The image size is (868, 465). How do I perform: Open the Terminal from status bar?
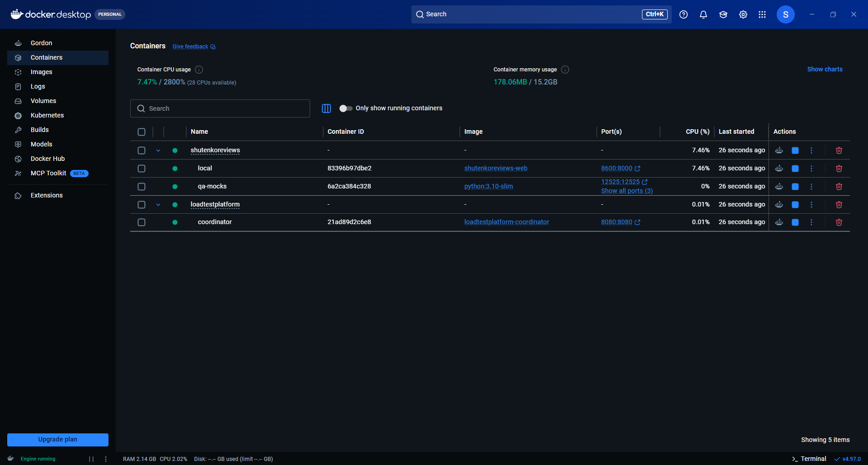pos(809,459)
